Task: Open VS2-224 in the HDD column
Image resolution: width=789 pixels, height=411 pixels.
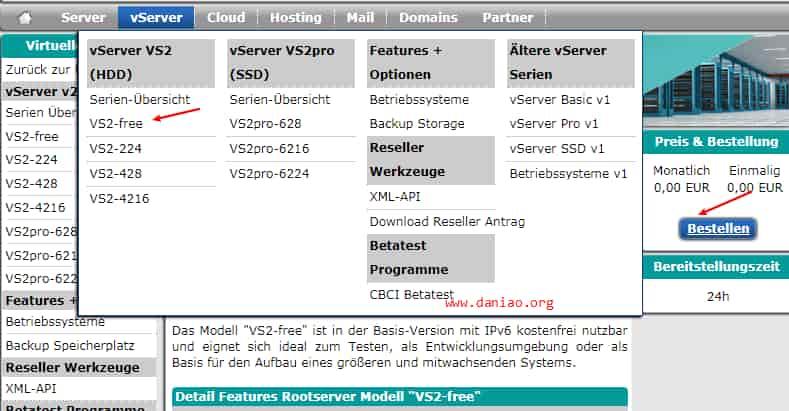Action: (115, 148)
